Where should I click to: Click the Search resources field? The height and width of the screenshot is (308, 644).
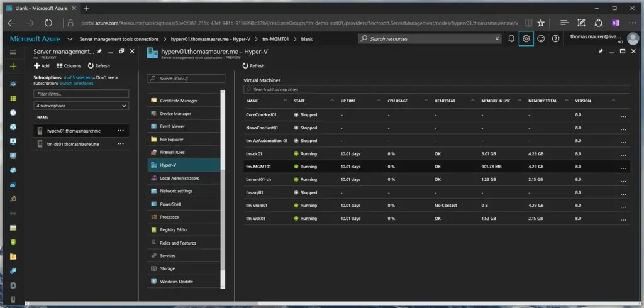tap(430, 39)
